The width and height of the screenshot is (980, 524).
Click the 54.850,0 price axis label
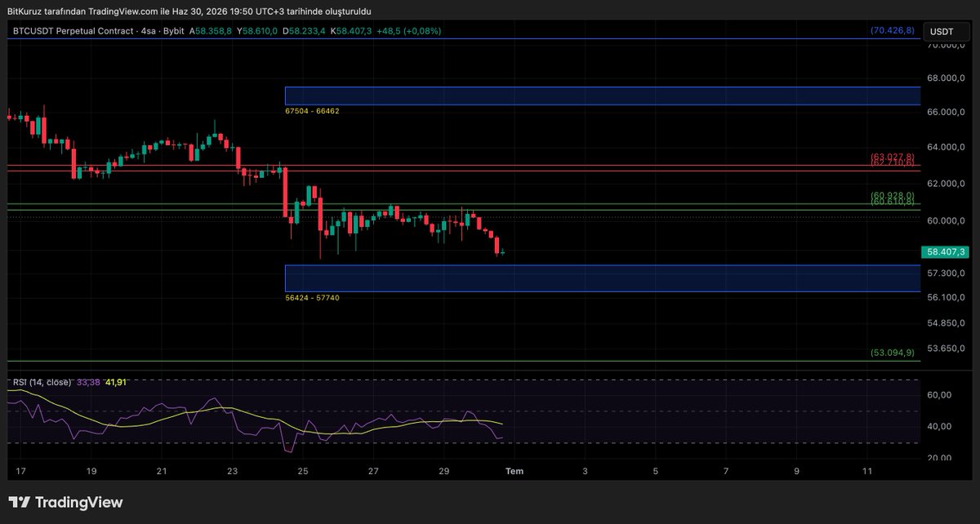tap(946, 323)
